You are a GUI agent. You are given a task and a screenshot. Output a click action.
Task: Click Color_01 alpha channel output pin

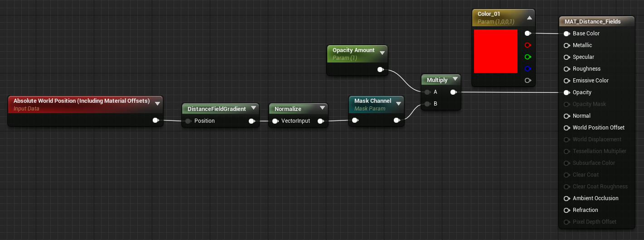tap(528, 81)
